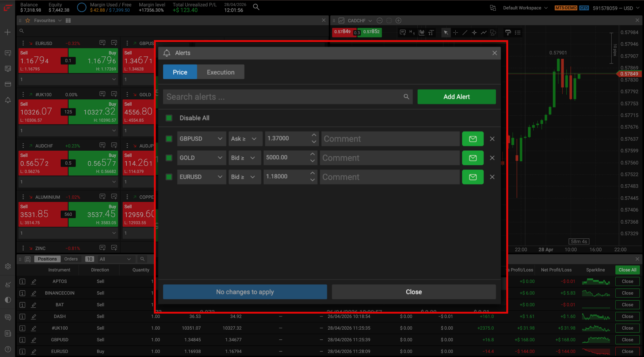
Task: Toggle the GOLD alert checkbox
Action: (x=169, y=158)
